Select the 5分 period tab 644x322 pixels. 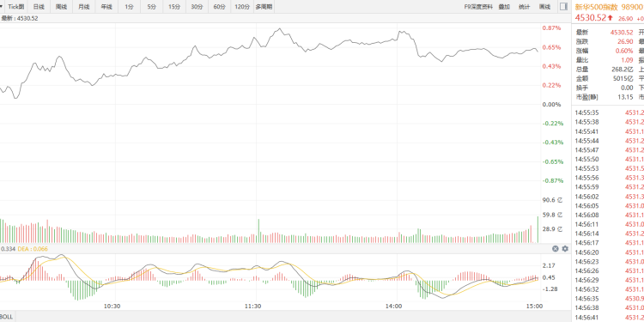pos(151,7)
